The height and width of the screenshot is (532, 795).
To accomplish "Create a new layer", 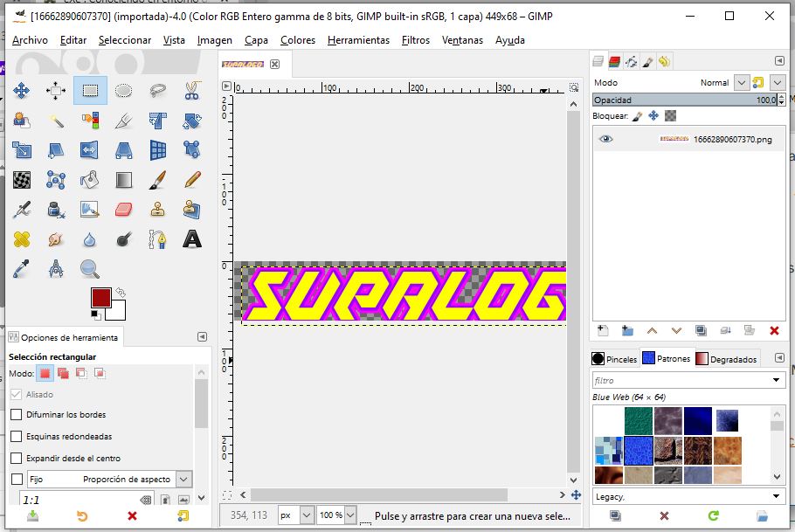I will click(603, 331).
